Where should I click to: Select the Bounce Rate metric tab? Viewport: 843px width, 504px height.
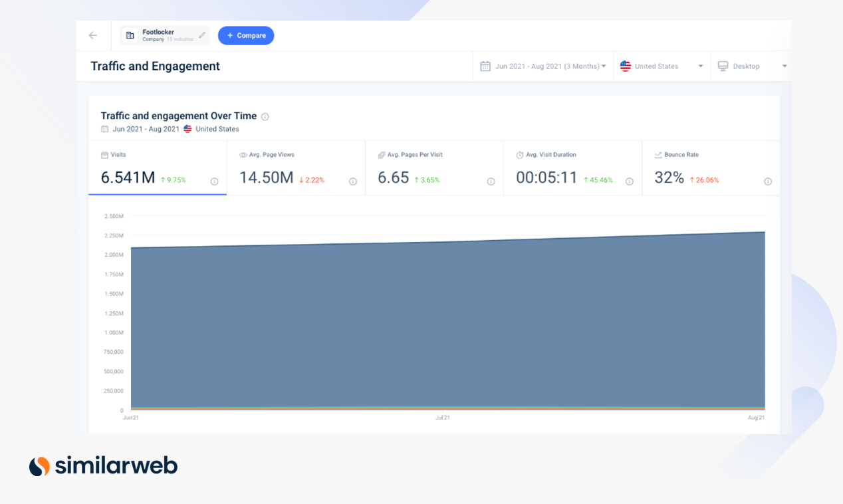[x=711, y=168]
